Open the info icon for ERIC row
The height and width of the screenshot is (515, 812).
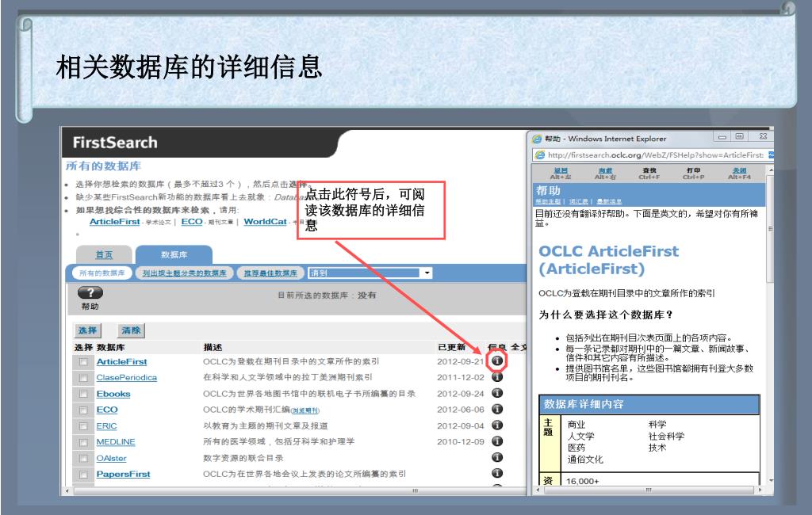(497, 425)
